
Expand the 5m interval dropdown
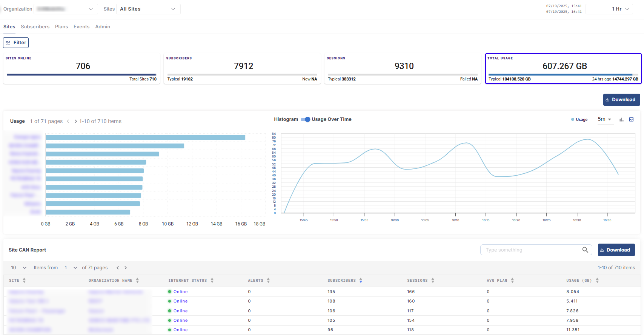coord(605,119)
